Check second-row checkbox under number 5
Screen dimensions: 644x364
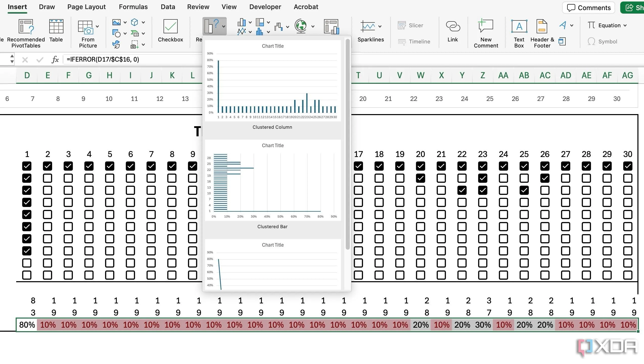pyautogui.click(x=110, y=178)
